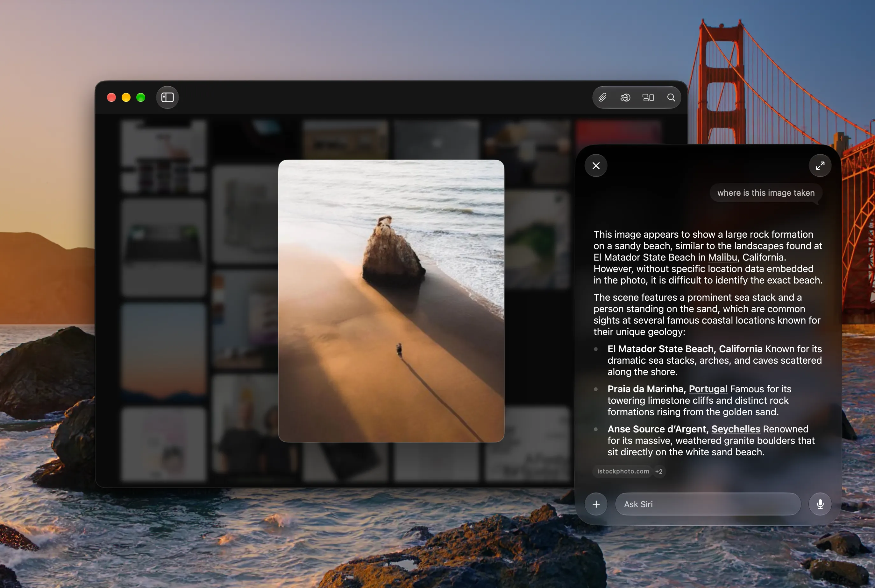875x588 pixels.
Task: Open the enlarged beach rock photo
Action: coord(391,301)
